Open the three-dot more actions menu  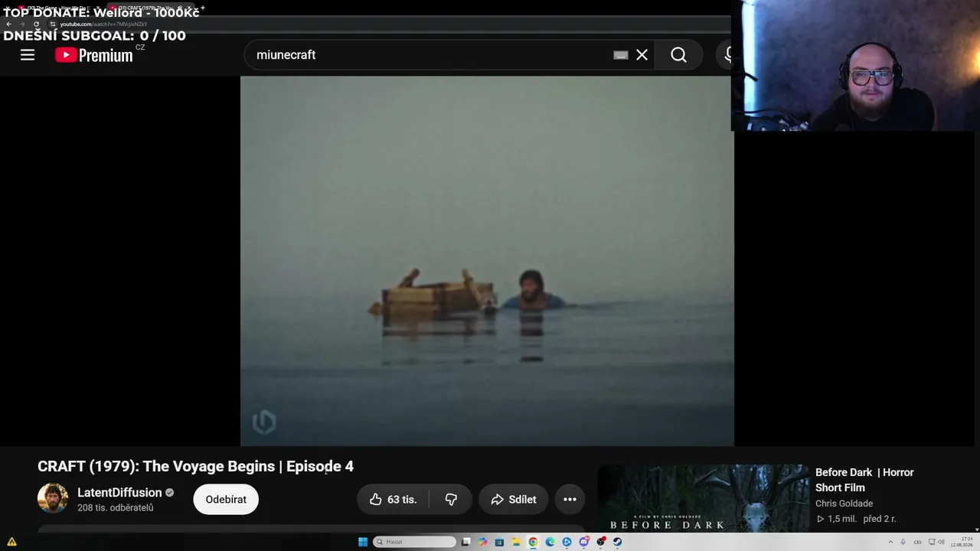pyautogui.click(x=570, y=500)
